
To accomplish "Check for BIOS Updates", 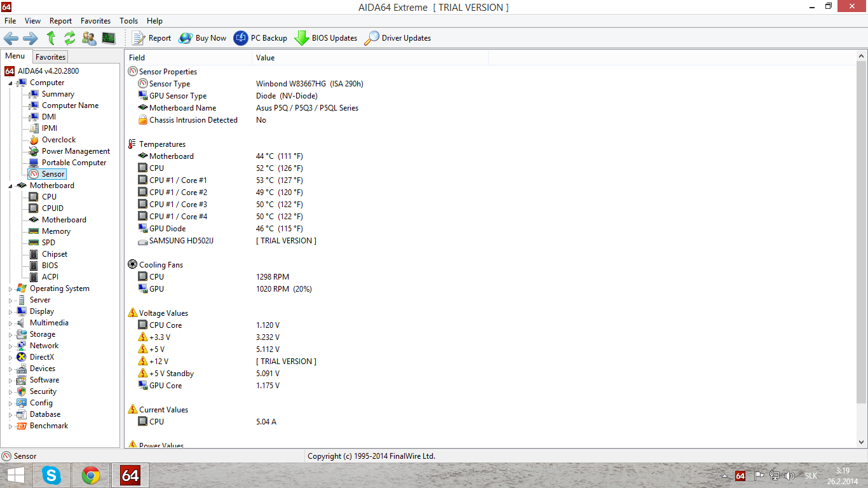I will click(326, 38).
